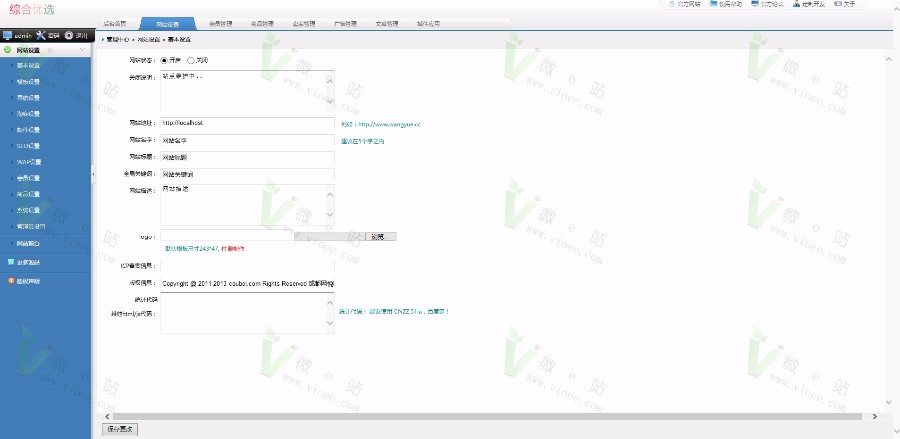Click the horizontal scrollbar thumb
The image size is (900, 439).
487,416
